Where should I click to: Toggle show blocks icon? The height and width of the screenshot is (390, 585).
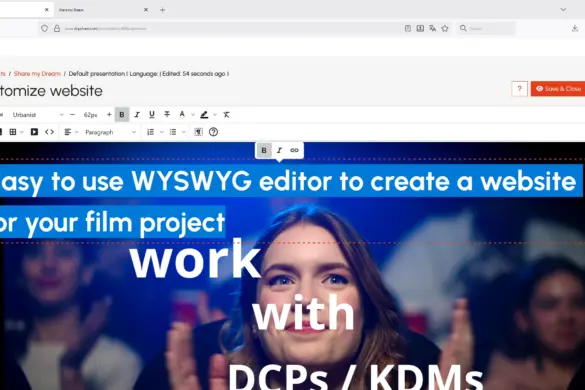click(198, 132)
